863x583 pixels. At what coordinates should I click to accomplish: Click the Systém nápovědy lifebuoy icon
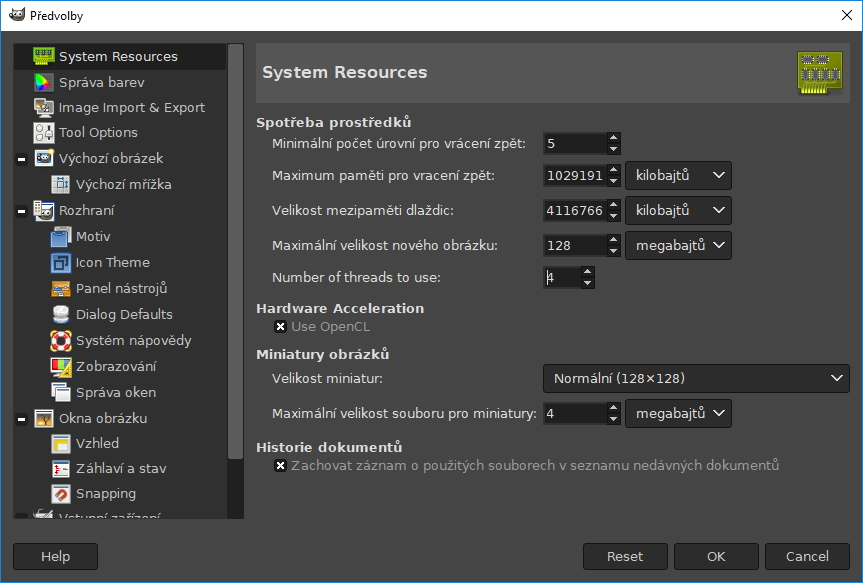(60, 341)
